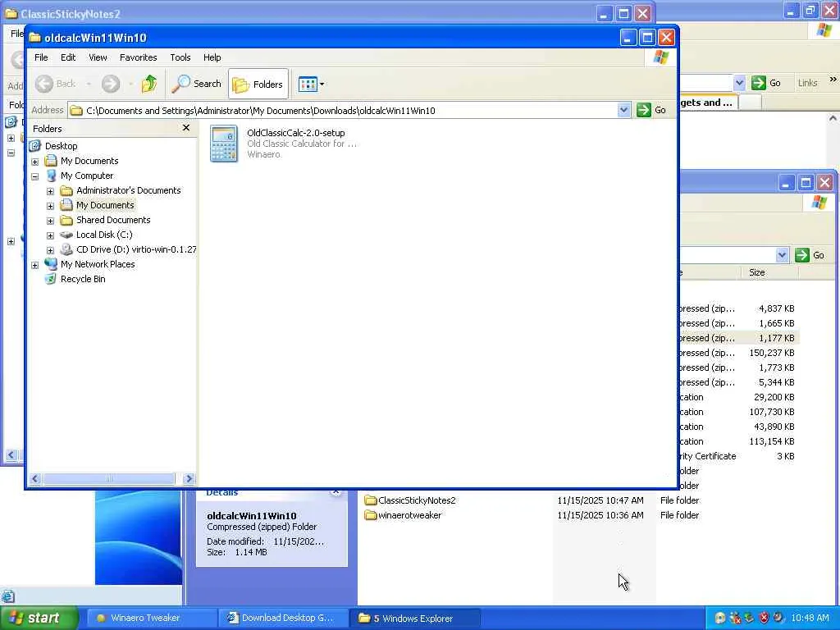Expand the Local Disk (C:) node
Image resolution: width=840 pixels, height=630 pixels.
pyautogui.click(x=50, y=235)
